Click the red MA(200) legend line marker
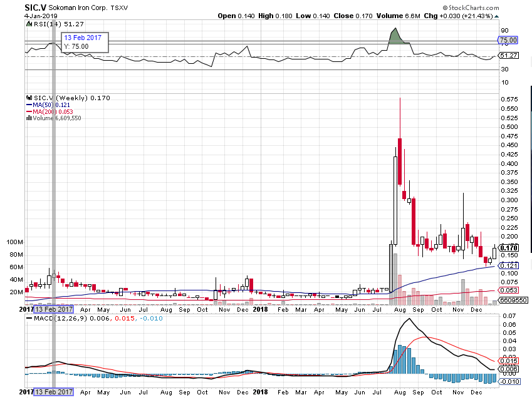The image size is (532, 400). pos(29,112)
